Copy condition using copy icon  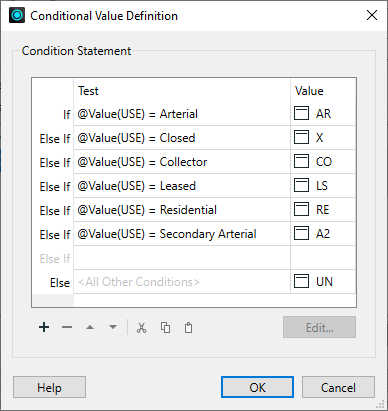point(165,328)
